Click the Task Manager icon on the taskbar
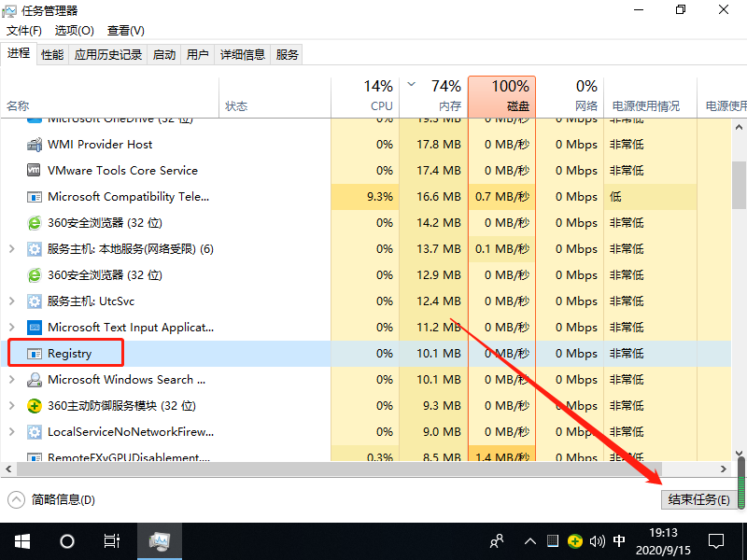 pos(159,539)
